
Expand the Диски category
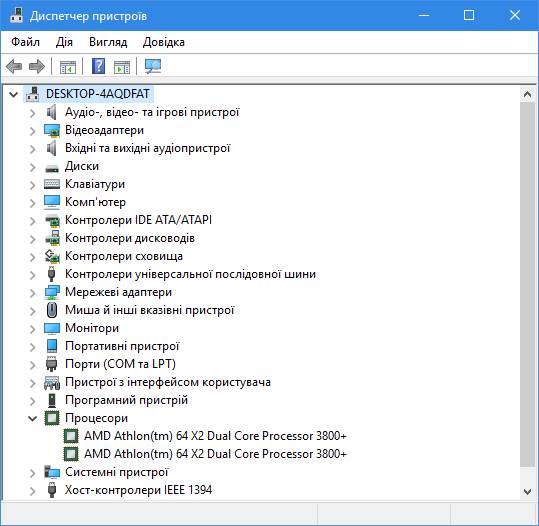pos(33,167)
